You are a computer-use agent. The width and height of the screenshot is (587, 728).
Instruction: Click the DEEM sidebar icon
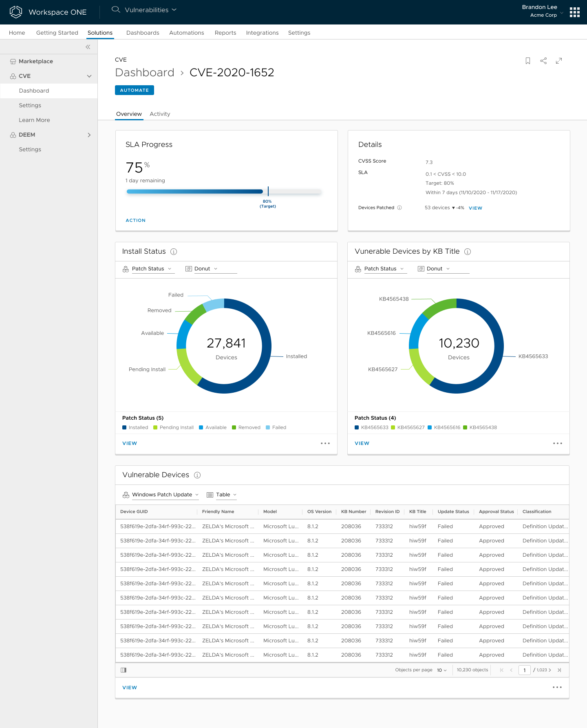[x=13, y=135]
